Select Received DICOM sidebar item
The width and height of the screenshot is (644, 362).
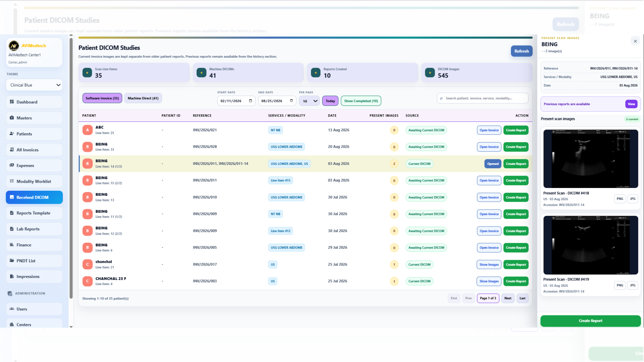(x=34, y=197)
